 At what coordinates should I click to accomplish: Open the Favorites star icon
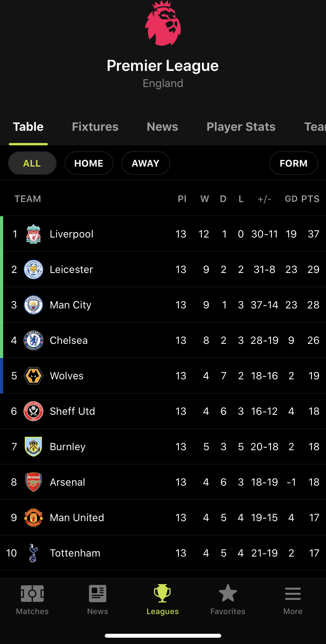[x=228, y=594]
